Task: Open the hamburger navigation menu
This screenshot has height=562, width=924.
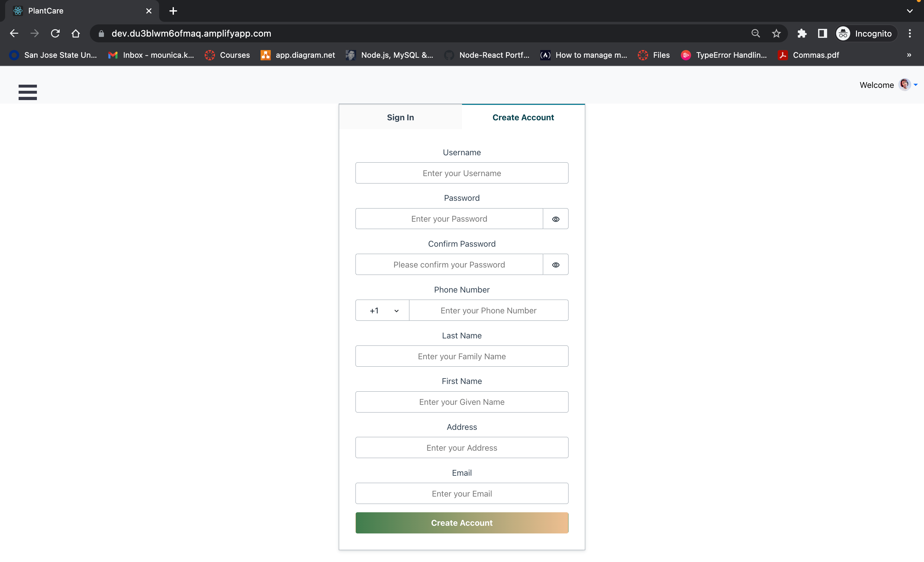Action: click(27, 92)
